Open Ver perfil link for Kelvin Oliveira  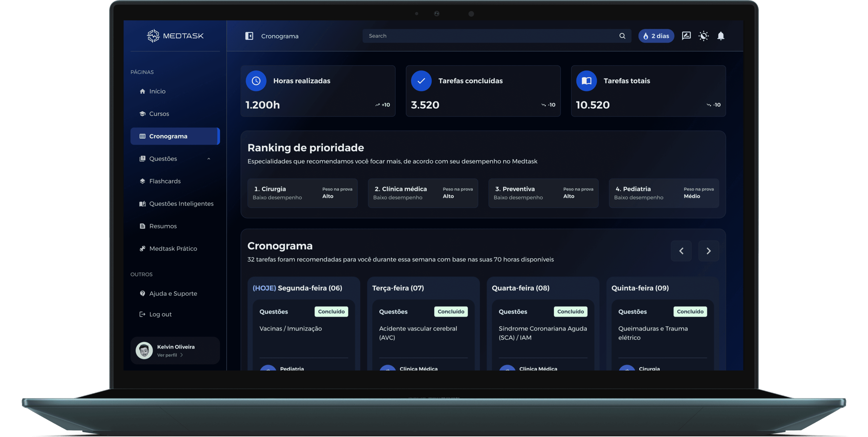pos(169,355)
